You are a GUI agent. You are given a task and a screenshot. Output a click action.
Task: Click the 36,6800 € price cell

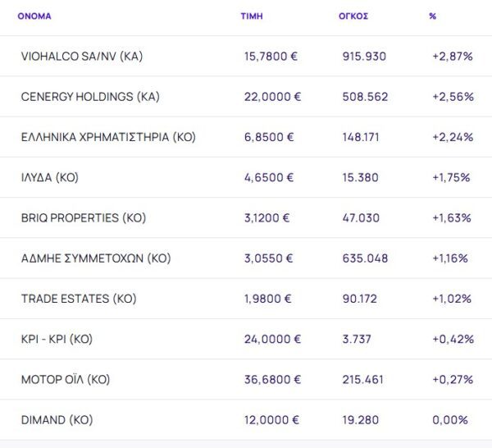click(x=272, y=380)
